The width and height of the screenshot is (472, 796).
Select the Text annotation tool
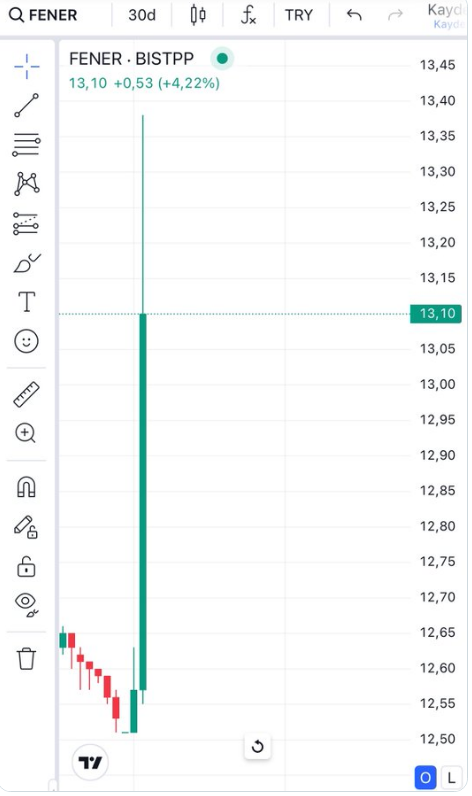26,302
